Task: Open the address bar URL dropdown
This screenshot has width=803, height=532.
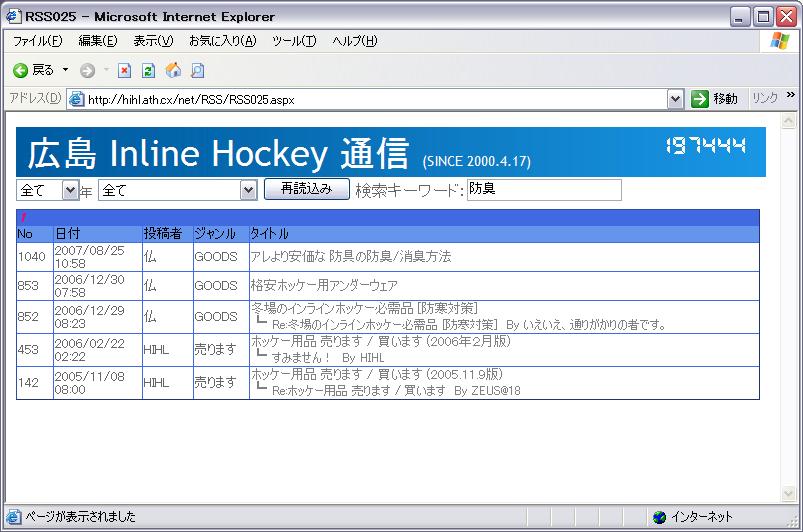Action: tap(675, 99)
